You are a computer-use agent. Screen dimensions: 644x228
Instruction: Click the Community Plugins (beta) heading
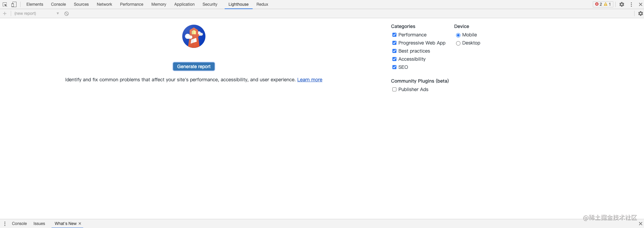click(x=420, y=81)
